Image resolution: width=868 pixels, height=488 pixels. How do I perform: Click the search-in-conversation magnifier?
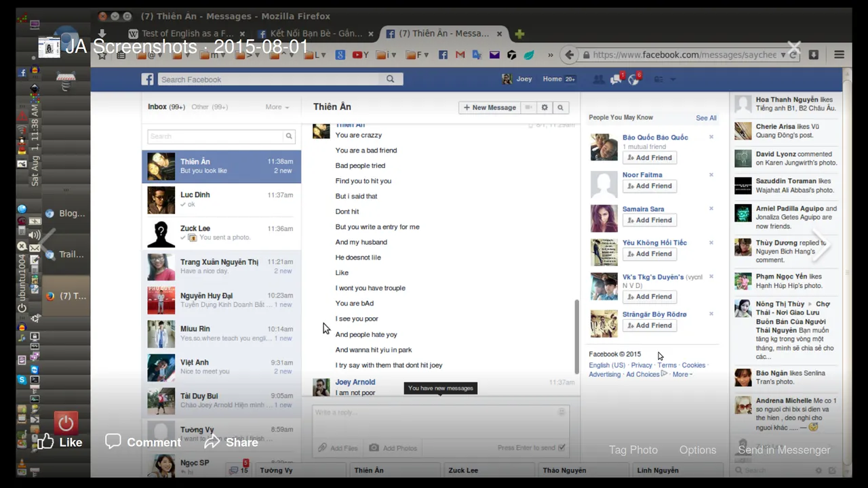560,107
